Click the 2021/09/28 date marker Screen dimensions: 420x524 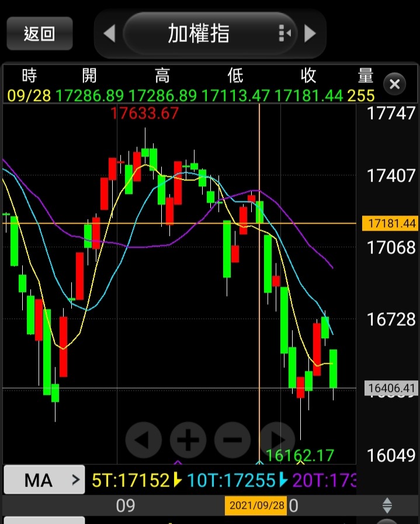point(256,505)
